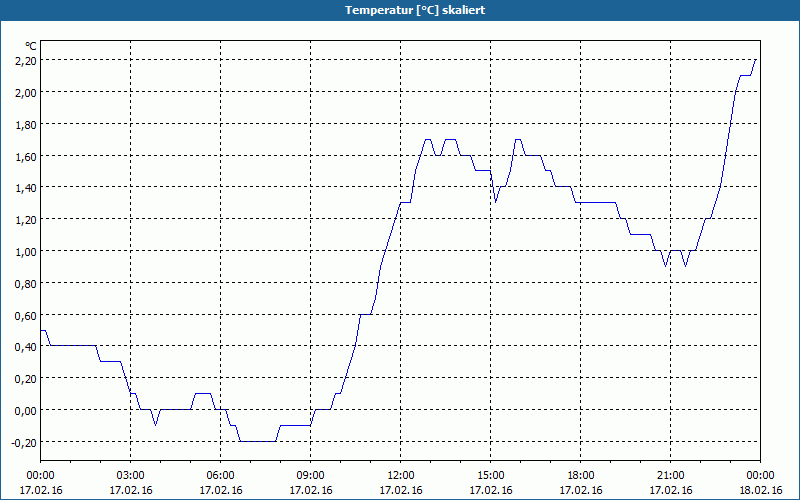Click the 1,40 y-axis label

click(26, 188)
